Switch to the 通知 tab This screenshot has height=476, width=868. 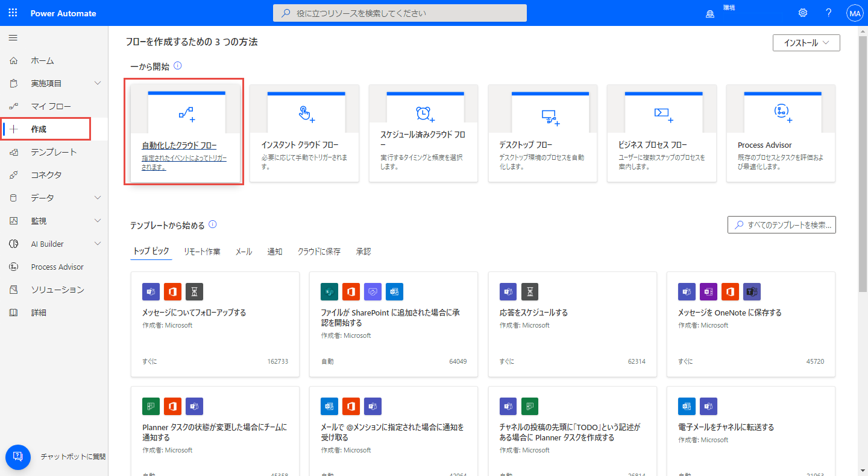coord(275,252)
